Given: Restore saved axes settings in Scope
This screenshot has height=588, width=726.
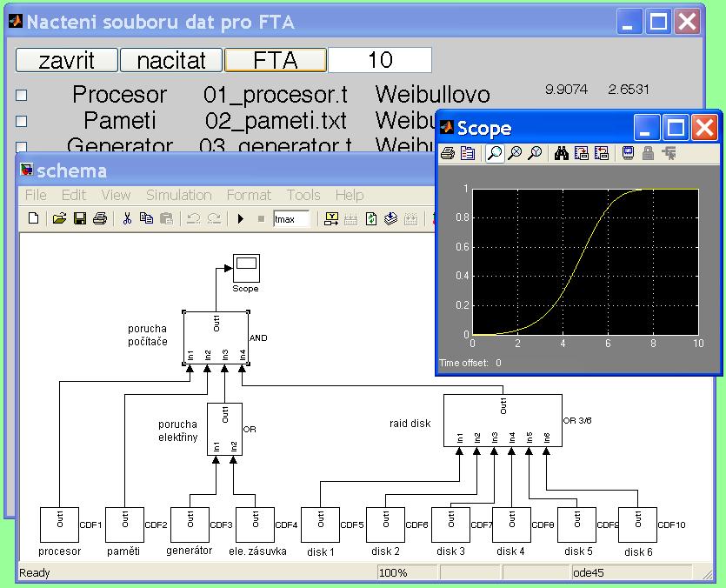Looking at the screenshot, I should [602, 153].
